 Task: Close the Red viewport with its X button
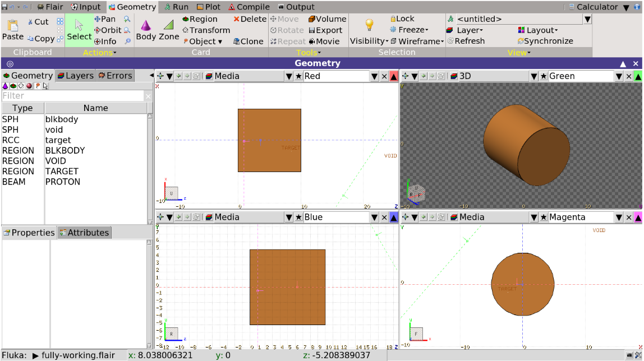click(384, 76)
